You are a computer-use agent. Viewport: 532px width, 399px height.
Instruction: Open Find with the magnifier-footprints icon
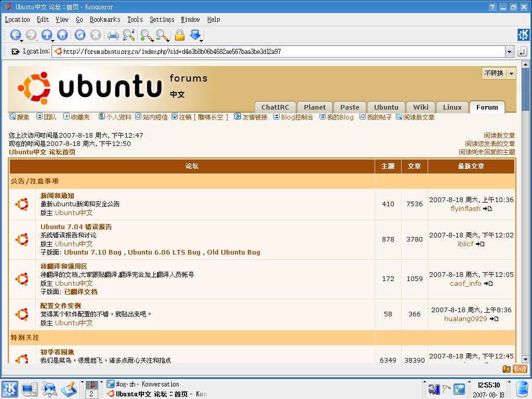[x=129, y=35]
